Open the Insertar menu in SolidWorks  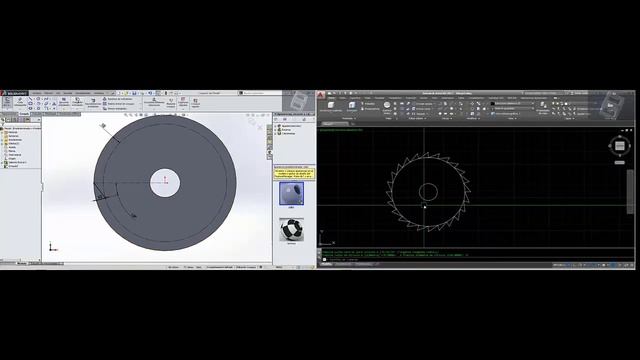tap(68, 93)
